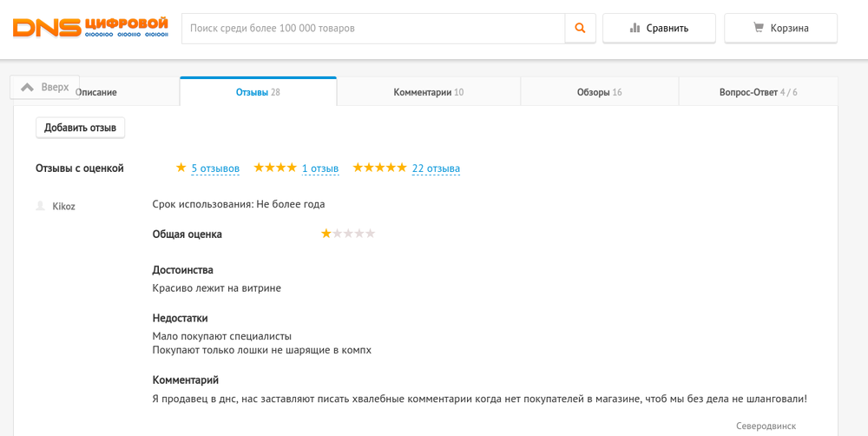Image resolution: width=868 pixels, height=436 pixels.
Task: Click the four stars beside 1 отзыв
Action: (275, 168)
